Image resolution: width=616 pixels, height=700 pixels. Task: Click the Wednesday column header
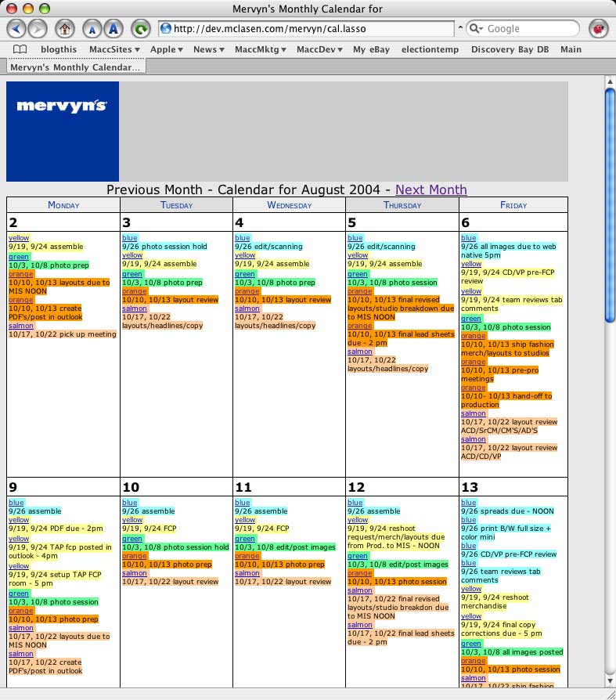pyautogui.click(x=290, y=205)
